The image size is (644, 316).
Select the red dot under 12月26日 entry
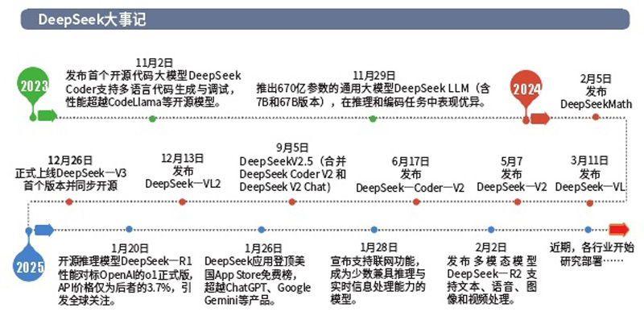[x=69, y=202]
